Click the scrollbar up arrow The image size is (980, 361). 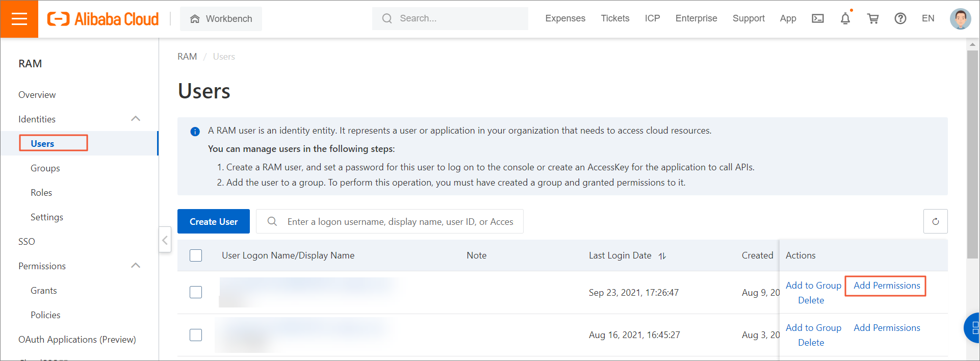(972, 44)
